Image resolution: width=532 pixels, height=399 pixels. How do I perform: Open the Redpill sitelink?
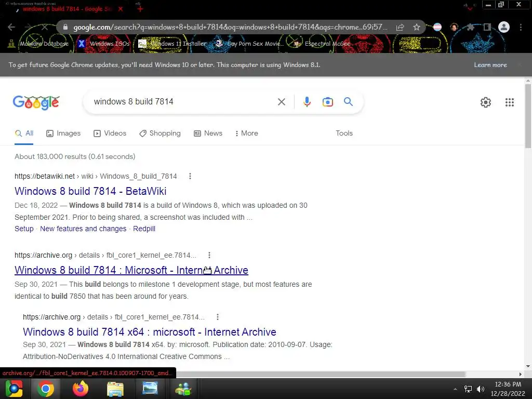(x=144, y=229)
